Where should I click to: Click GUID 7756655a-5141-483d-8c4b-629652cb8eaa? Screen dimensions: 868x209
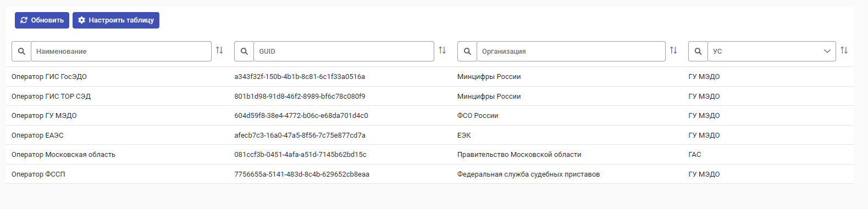coord(302,174)
